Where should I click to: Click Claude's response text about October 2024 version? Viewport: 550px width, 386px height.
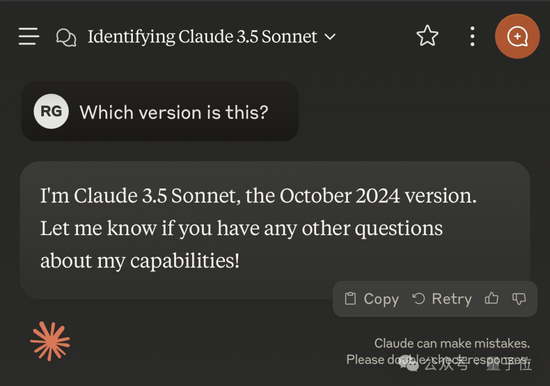point(259,228)
